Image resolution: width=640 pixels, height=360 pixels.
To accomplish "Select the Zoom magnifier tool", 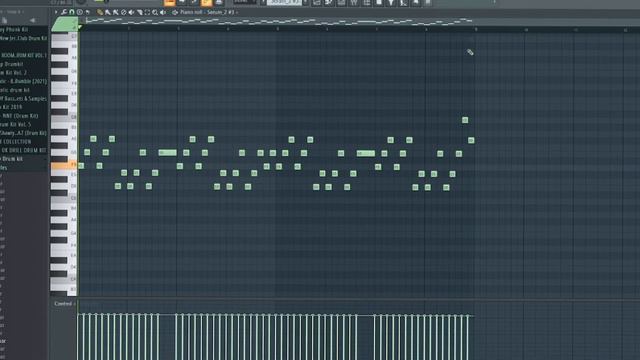I will pyautogui.click(x=155, y=12).
